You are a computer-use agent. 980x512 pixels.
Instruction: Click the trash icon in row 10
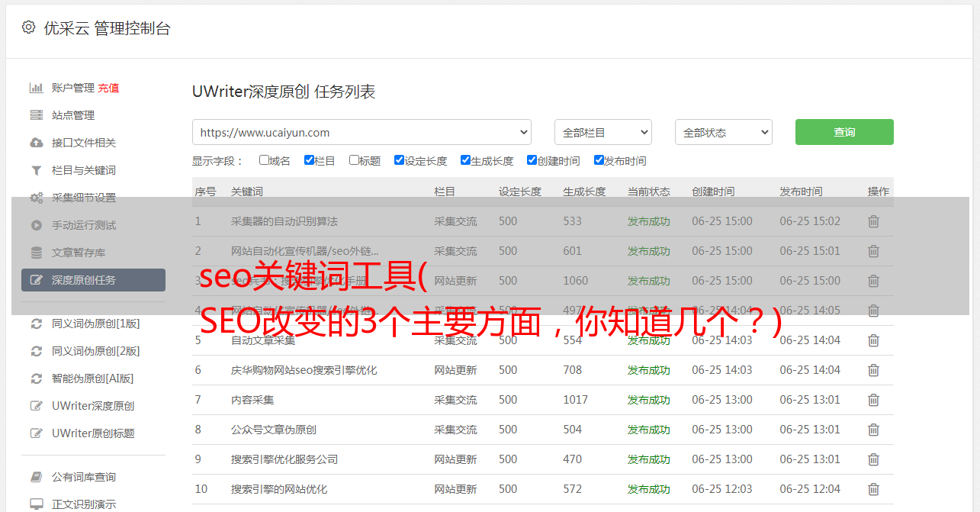[873, 489]
